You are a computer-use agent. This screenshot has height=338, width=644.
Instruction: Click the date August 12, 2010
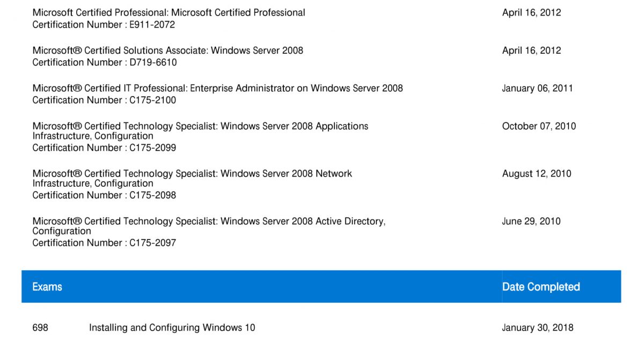click(537, 173)
